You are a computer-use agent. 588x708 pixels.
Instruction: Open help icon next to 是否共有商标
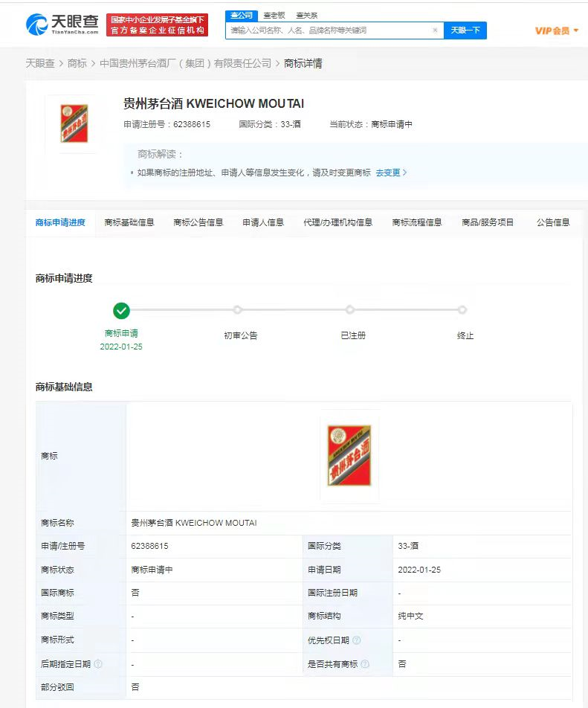pyautogui.click(x=365, y=663)
